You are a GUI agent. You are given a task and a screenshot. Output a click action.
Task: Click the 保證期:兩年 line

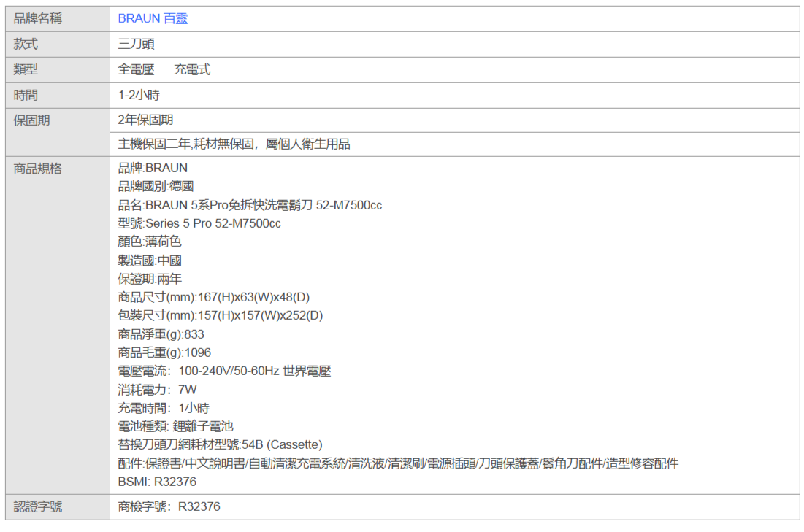point(150,279)
